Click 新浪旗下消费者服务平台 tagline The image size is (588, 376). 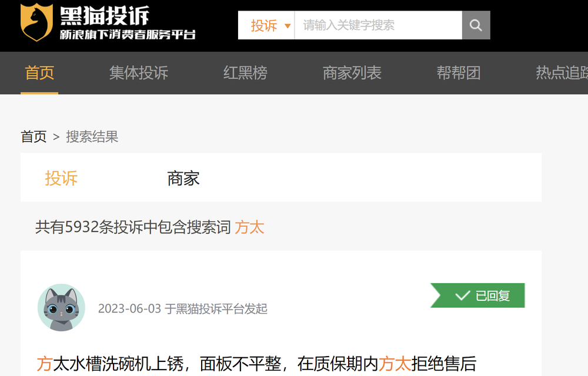[128, 35]
